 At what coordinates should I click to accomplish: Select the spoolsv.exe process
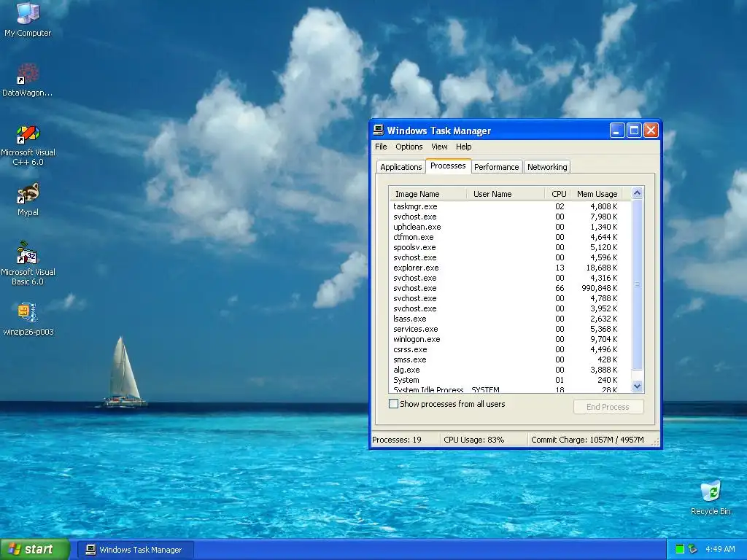[510, 247]
